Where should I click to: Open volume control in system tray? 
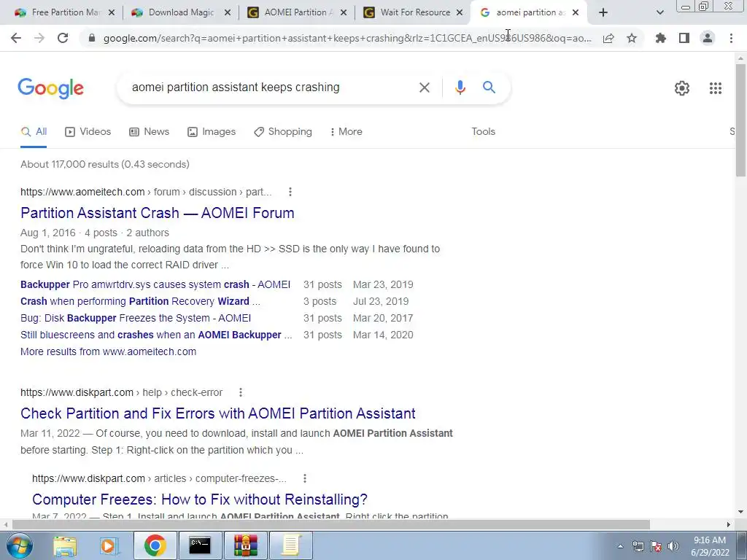(x=673, y=546)
